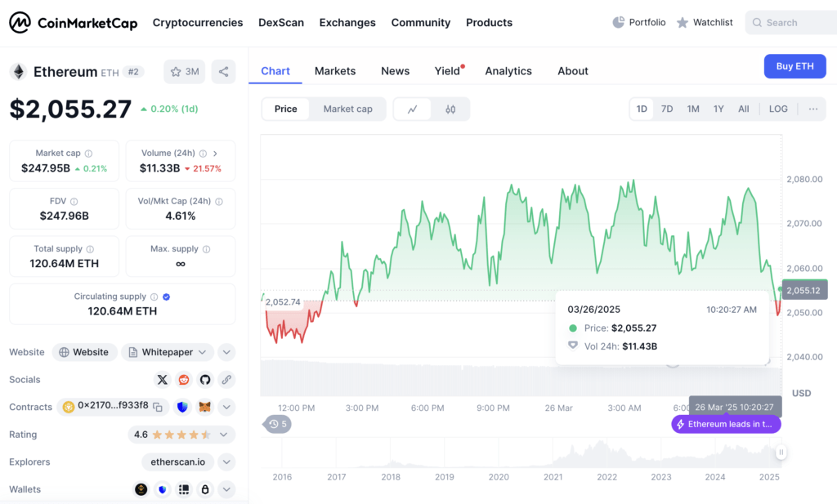Add Ethereum to watchlist with star 3M

coord(185,71)
